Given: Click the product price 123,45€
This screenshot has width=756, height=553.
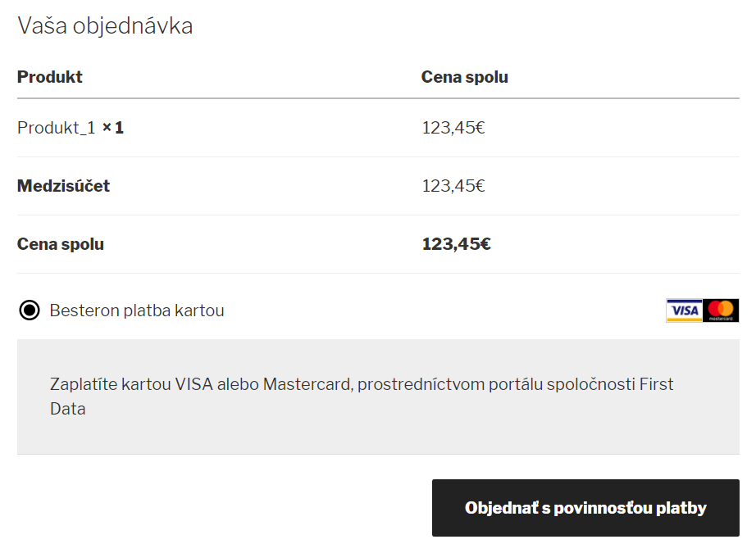Looking at the screenshot, I should [453, 128].
